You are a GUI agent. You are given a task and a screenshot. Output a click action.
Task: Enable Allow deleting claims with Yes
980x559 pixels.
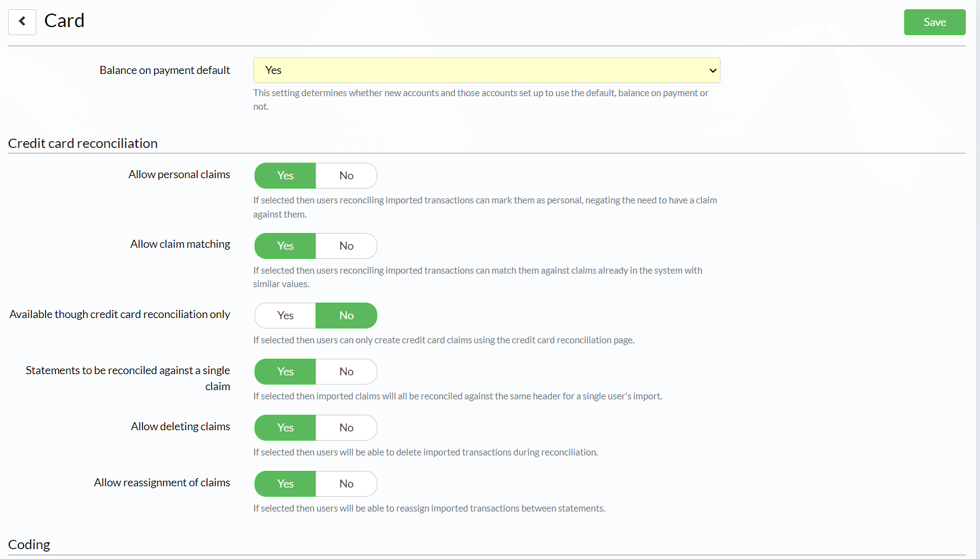point(285,428)
